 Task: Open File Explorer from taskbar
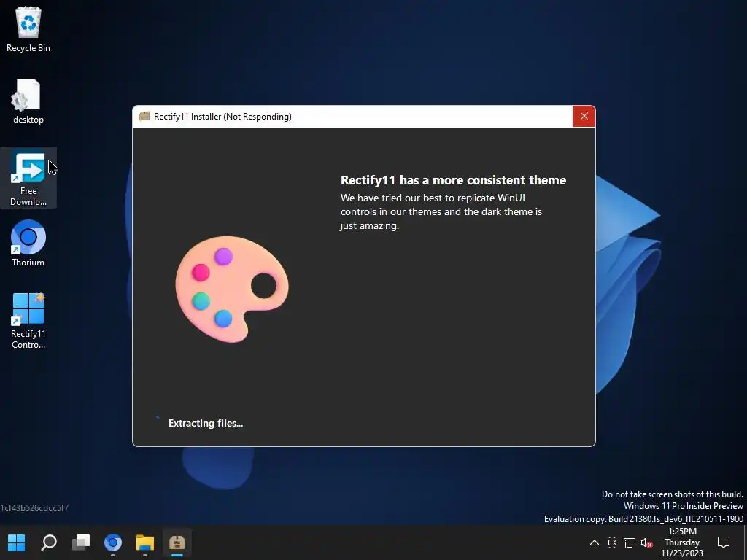(x=145, y=542)
